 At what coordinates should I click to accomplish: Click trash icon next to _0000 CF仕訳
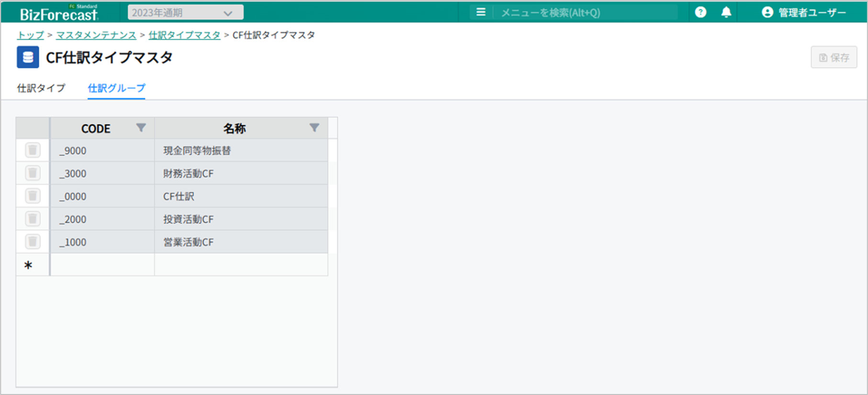(x=33, y=196)
